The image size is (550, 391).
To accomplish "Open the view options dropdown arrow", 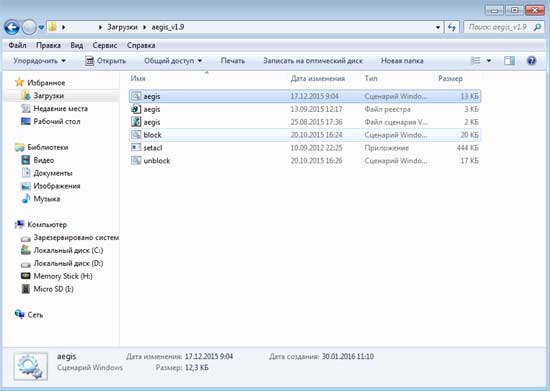I will pos(489,61).
